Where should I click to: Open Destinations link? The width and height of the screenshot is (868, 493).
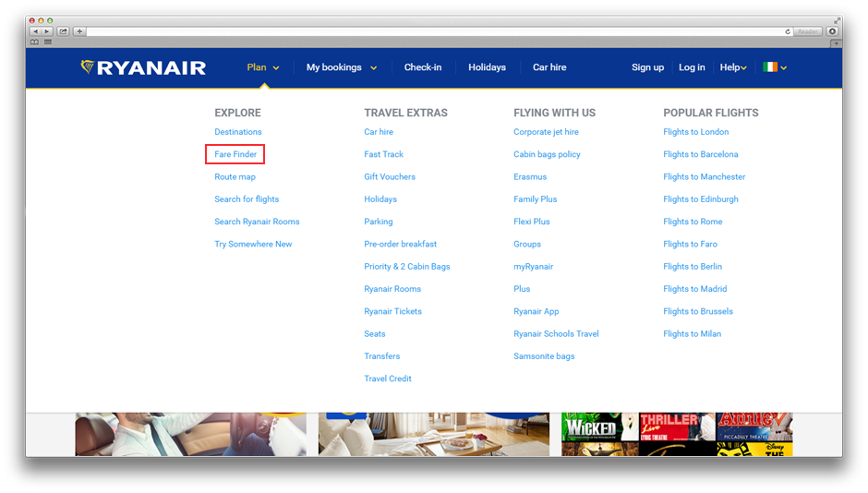(238, 132)
